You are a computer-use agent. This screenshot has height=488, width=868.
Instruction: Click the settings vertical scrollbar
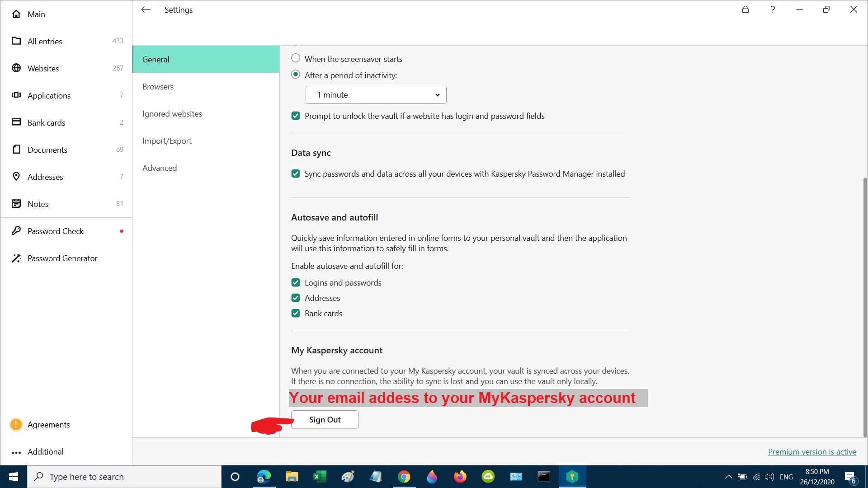[x=865, y=307]
